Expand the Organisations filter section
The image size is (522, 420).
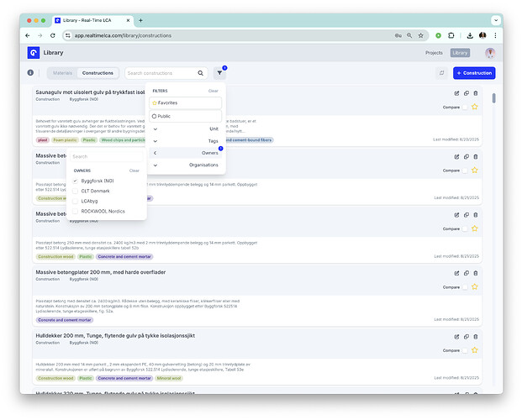click(186, 165)
